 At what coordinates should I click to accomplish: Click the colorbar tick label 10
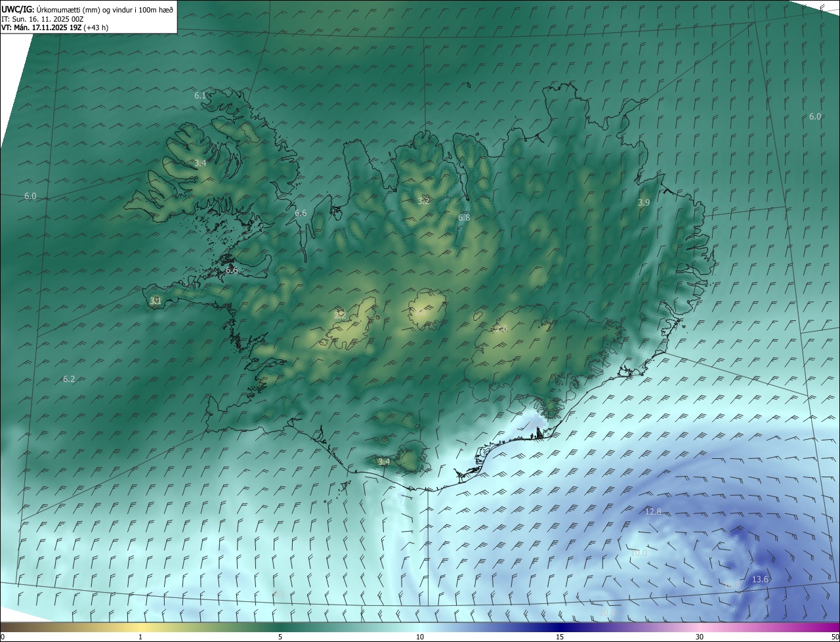(420, 637)
